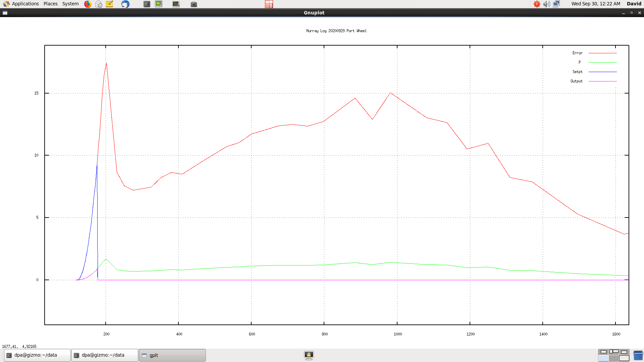Viewport: 644px width, 362px height.
Task: Open the sticky notes launcher in the panel
Action: (109, 4)
